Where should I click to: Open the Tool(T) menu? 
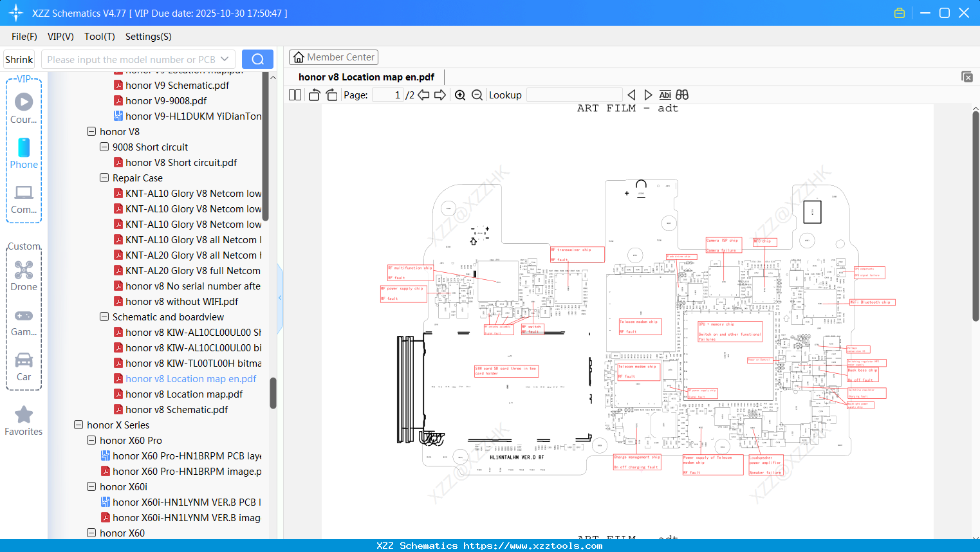(100, 37)
